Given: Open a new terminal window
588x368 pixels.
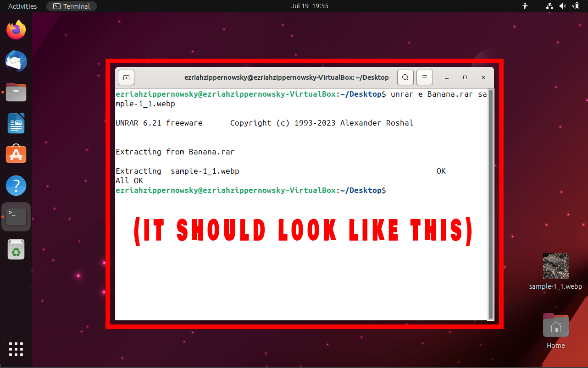Looking at the screenshot, I should [x=126, y=77].
